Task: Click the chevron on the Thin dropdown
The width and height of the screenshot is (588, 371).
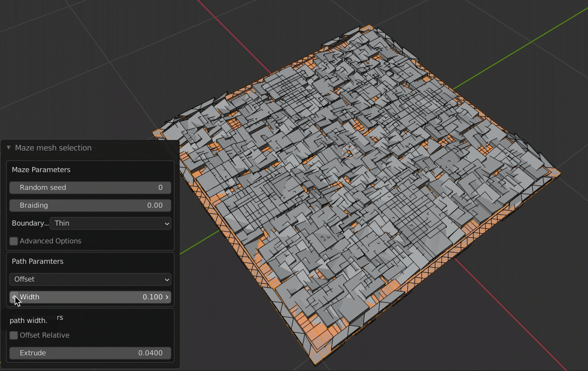Action: click(167, 223)
